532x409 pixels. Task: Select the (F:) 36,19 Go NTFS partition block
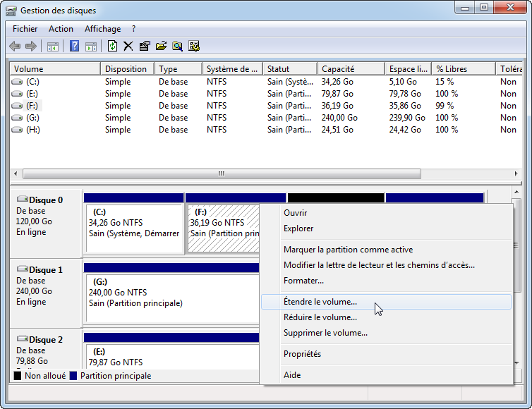pyautogui.click(x=223, y=228)
